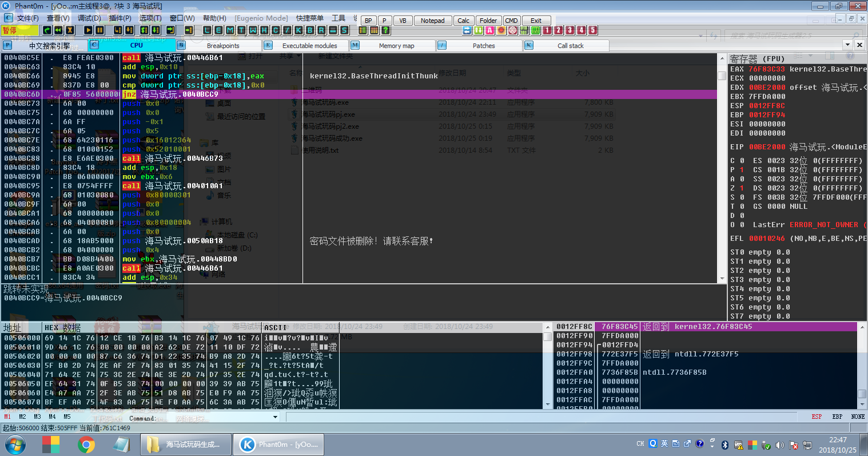
Task: Open the 帮助(H) menu
Action: click(x=214, y=18)
